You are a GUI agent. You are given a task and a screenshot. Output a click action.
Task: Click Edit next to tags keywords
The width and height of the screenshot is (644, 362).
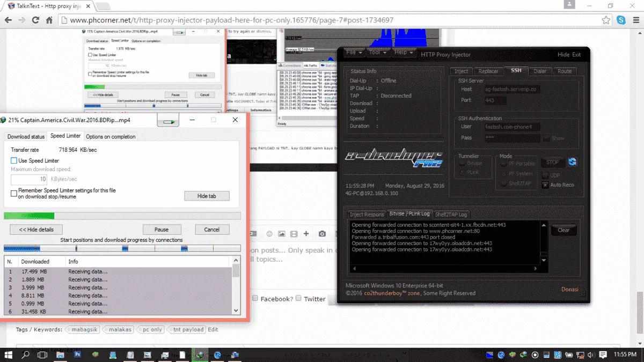(213, 329)
